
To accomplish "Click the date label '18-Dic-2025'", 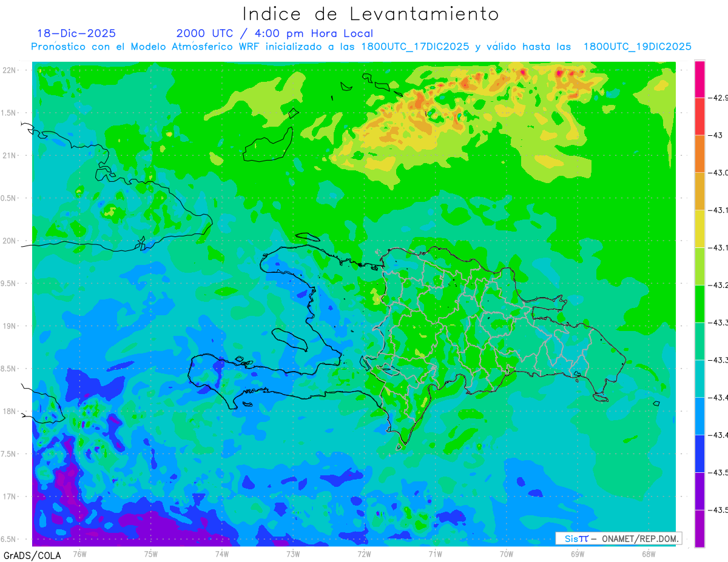I will (x=76, y=33).
